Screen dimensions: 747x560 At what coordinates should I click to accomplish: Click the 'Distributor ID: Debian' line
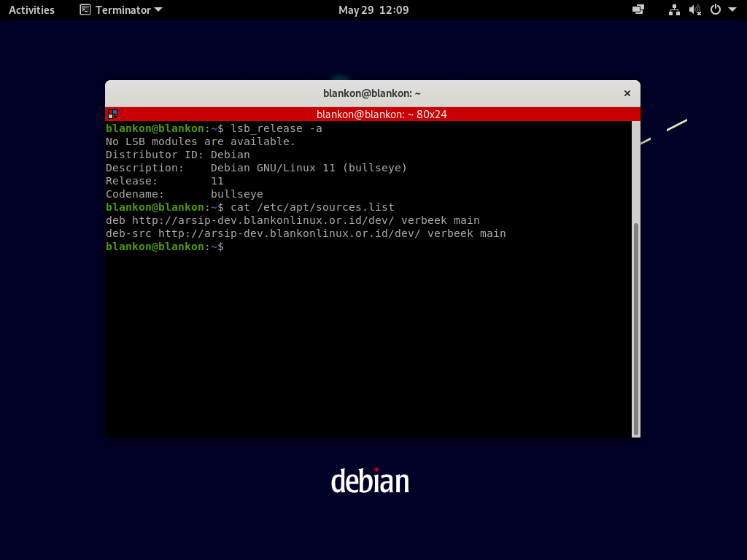(x=178, y=155)
